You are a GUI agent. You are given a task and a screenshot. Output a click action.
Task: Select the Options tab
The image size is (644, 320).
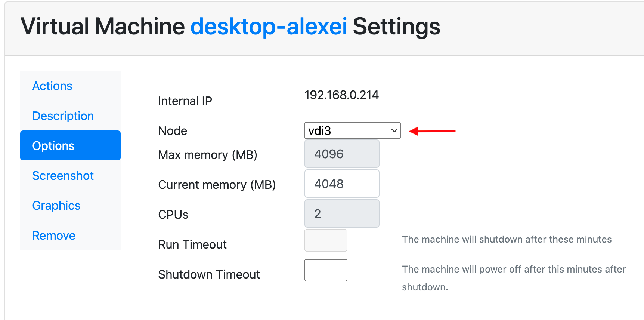pyautogui.click(x=70, y=145)
